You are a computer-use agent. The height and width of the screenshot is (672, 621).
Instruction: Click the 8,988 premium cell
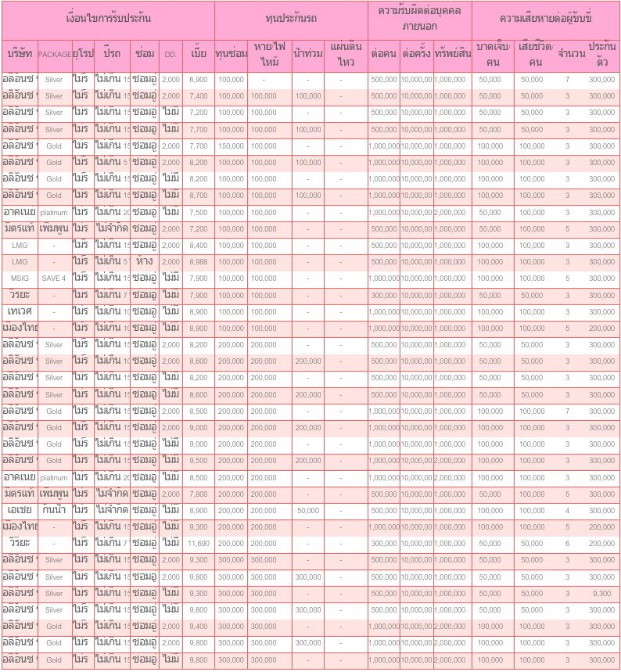click(198, 262)
